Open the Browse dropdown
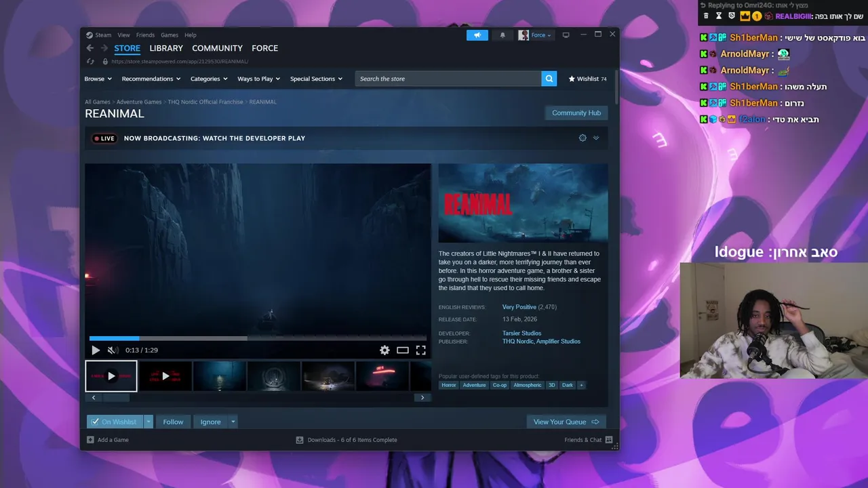 pyautogui.click(x=98, y=79)
